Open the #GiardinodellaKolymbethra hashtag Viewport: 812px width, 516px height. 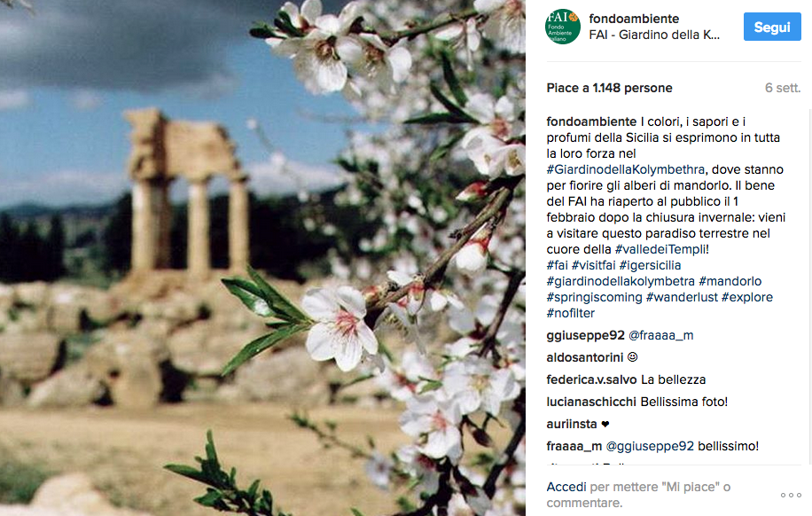(x=626, y=169)
